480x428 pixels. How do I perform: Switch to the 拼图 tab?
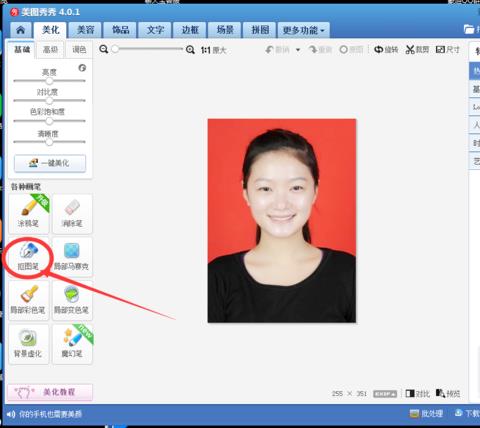(260, 30)
